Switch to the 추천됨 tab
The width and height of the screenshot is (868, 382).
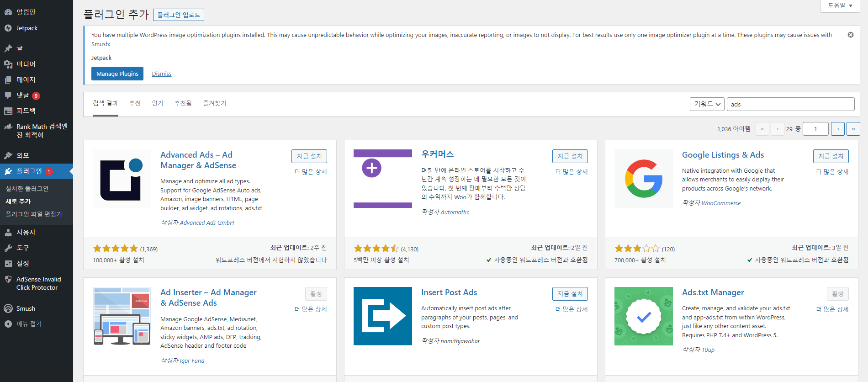click(x=183, y=103)
